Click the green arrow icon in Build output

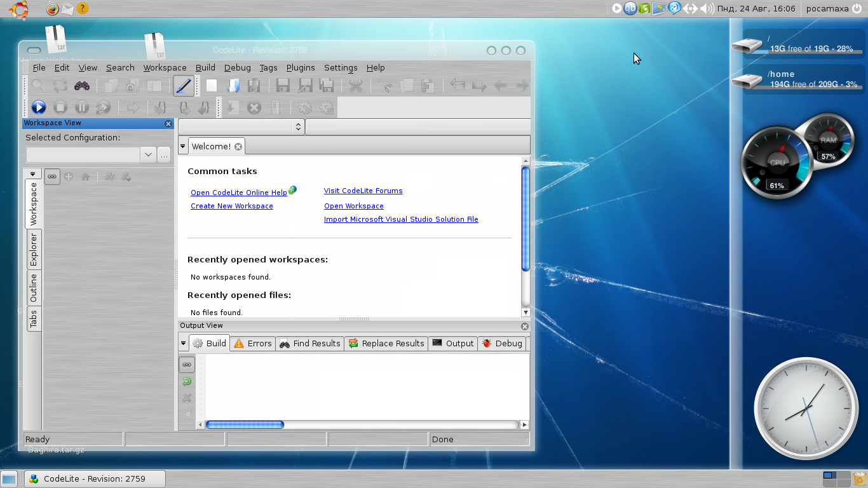(x=187, y=381)
